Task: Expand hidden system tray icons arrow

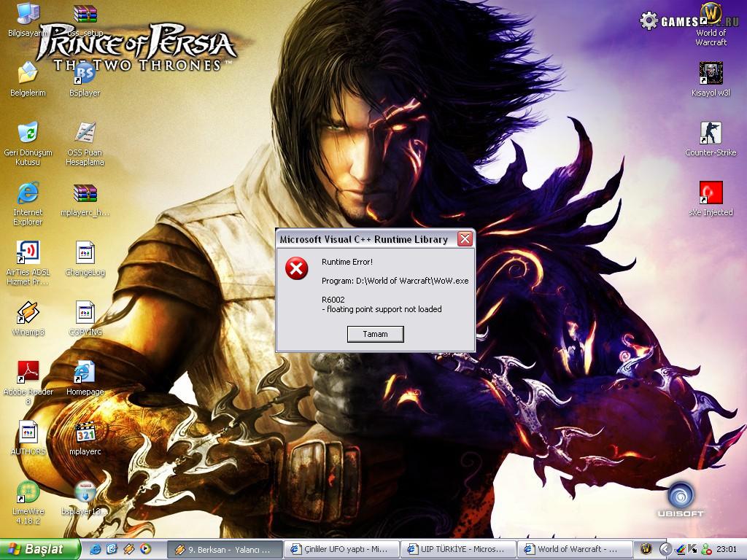Action: click(x=665, y=549)
